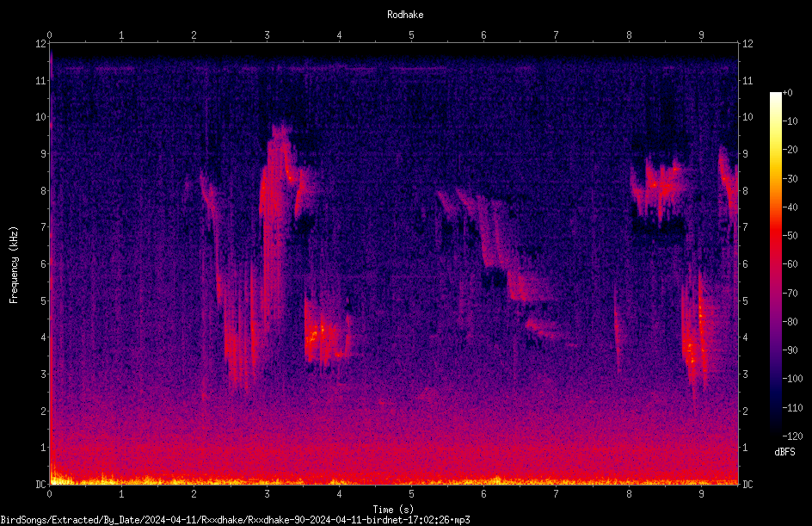
Task: Click the bright call at 3.7 seconds, 4 kHz
Action: point(316,334)
